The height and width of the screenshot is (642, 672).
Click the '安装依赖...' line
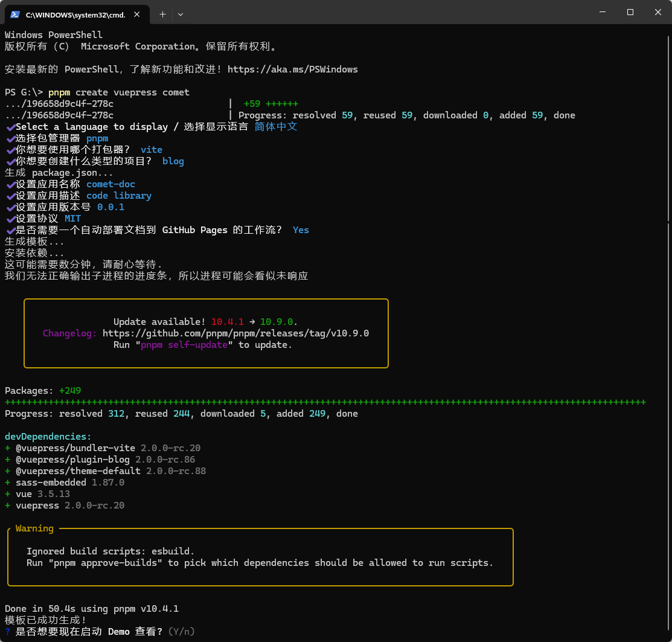(34, 253)
